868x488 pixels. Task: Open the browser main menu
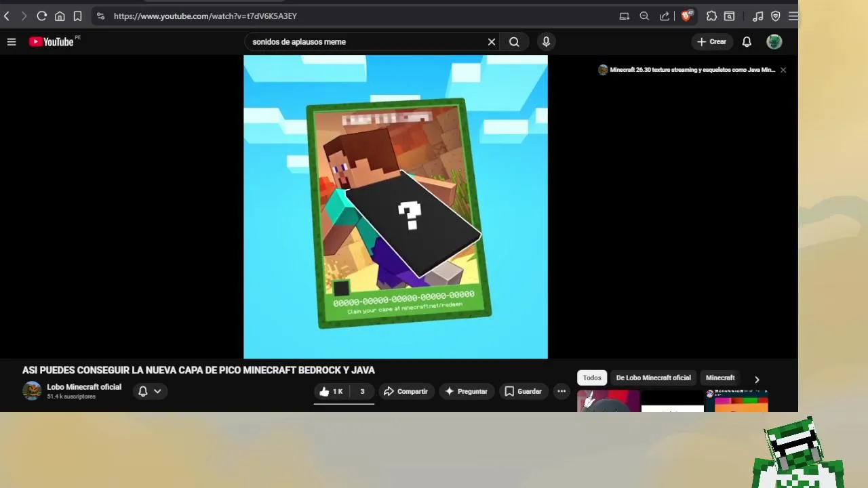point(793,16)
